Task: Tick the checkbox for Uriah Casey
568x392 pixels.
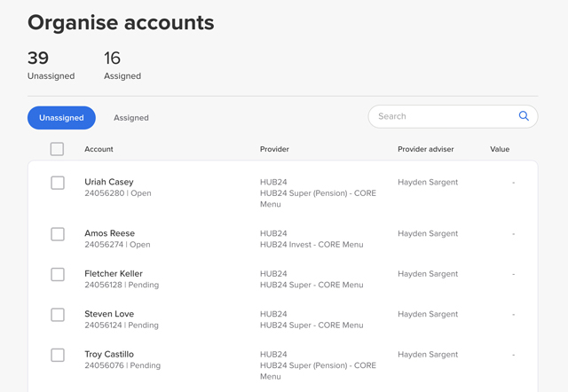Action: (x=58, y=183)
